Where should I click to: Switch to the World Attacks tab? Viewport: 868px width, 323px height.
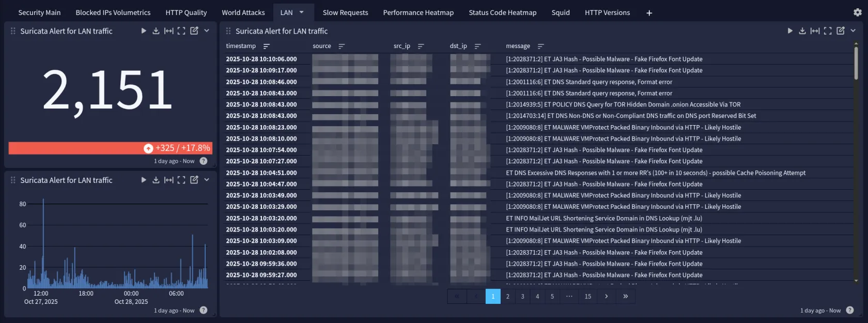[x=243, y=12]
